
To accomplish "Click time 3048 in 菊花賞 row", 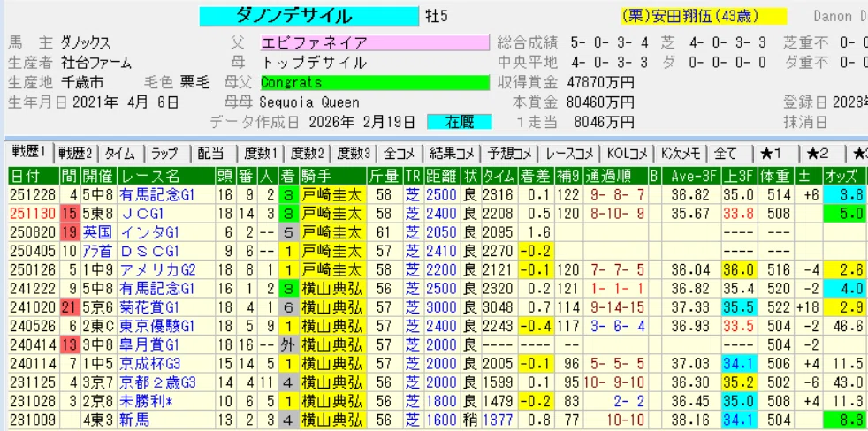I will 499,307.
